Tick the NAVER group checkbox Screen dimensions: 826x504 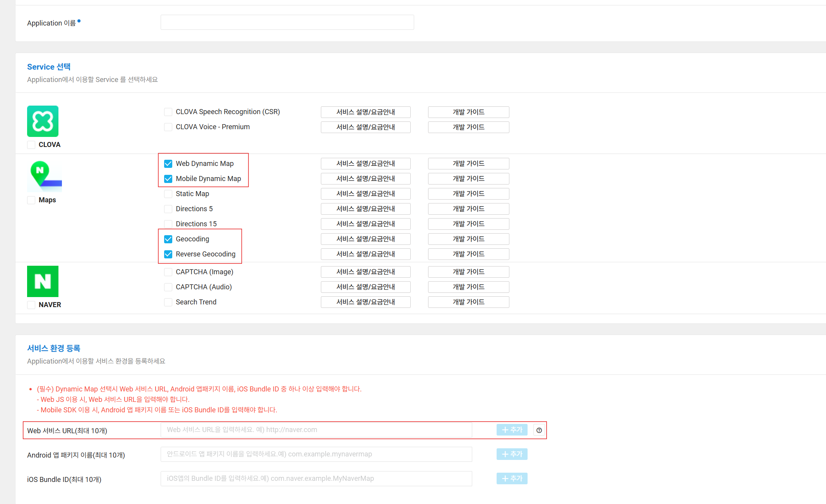point(31,305)
